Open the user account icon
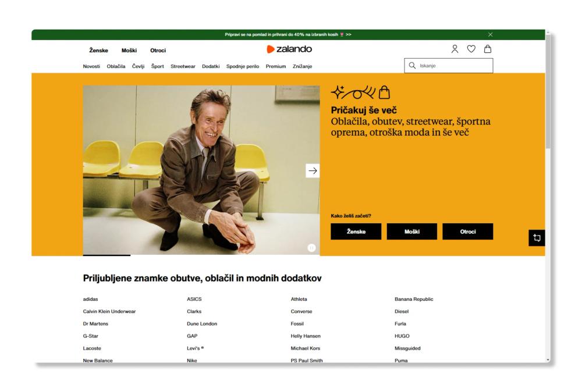The image size is (582, 392). click(455, 49)
